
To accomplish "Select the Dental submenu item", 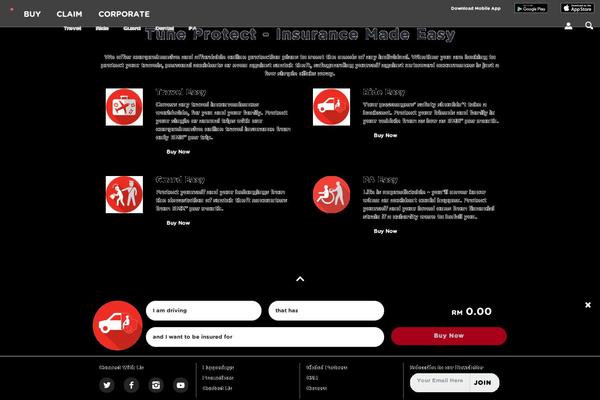I will [x=165, y=28].
